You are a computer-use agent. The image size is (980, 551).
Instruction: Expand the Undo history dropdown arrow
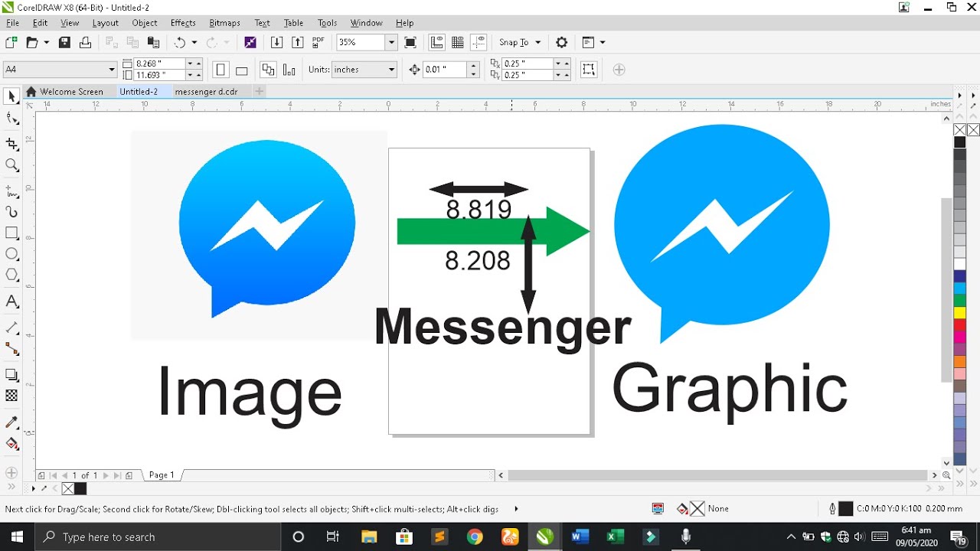point(194,43)
